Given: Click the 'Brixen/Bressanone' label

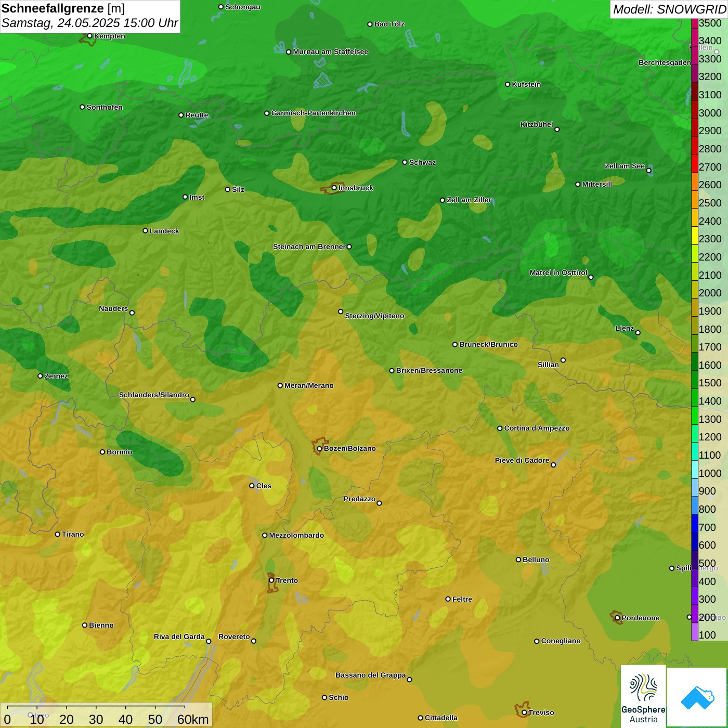Looking at the screenshot, I should click(429, 370).
